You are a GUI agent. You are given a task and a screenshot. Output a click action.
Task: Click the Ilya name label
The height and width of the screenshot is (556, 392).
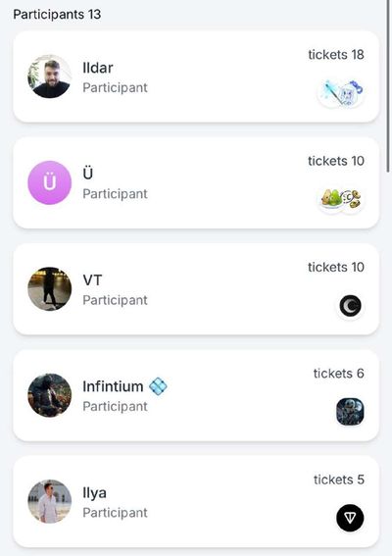coord(94,493)
